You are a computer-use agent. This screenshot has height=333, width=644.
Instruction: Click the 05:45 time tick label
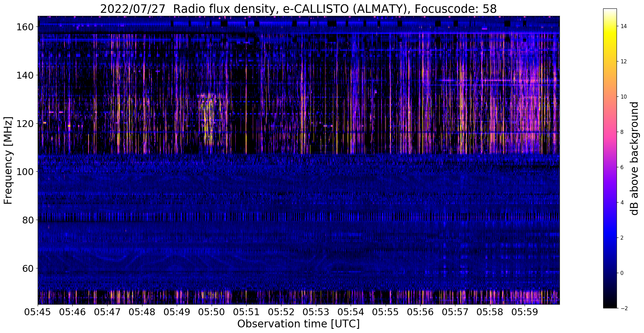pos(38,312)
